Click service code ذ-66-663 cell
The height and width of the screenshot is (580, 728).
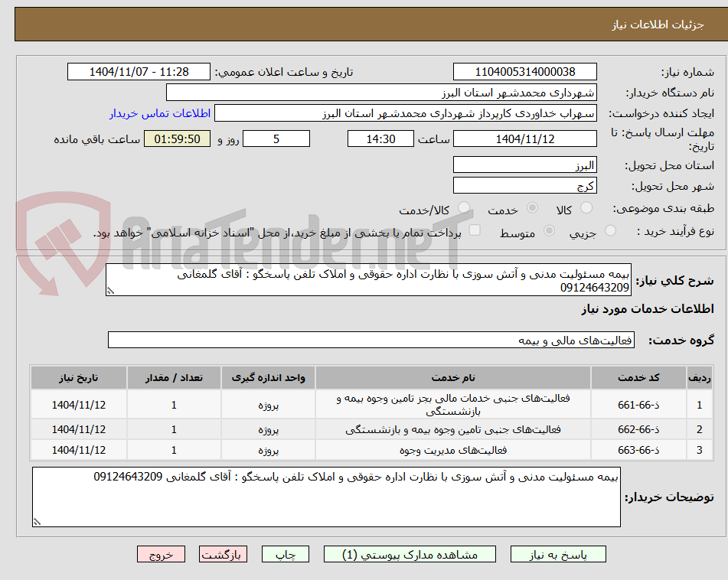[638, 450]
